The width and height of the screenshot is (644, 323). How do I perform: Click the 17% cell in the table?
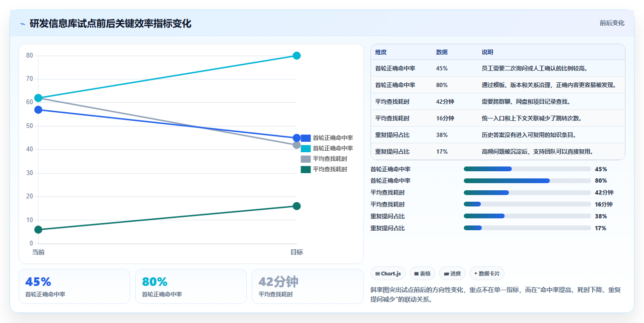[x=442, y=152]
